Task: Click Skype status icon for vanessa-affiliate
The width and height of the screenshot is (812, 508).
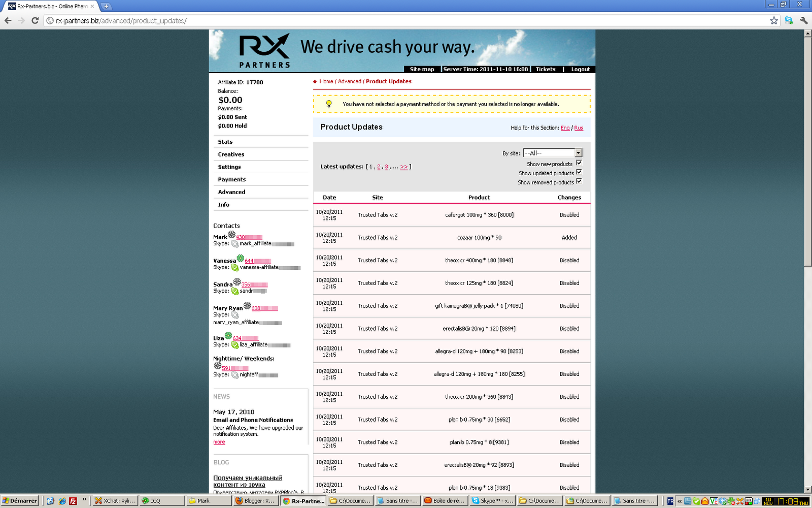Action: pos(235,267)
